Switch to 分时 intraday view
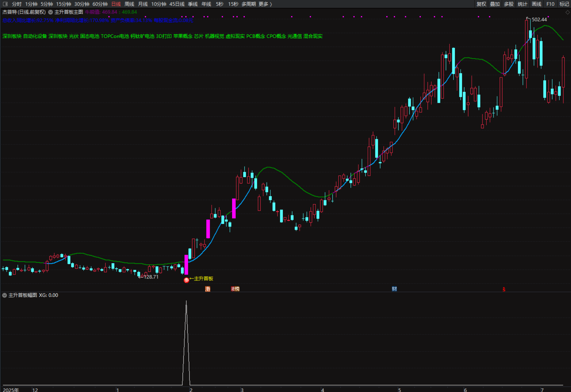 (x=17, y=4)
